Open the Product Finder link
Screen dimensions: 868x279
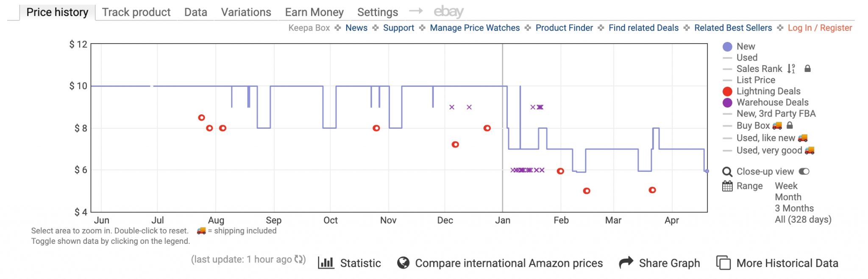pos(564,28)
